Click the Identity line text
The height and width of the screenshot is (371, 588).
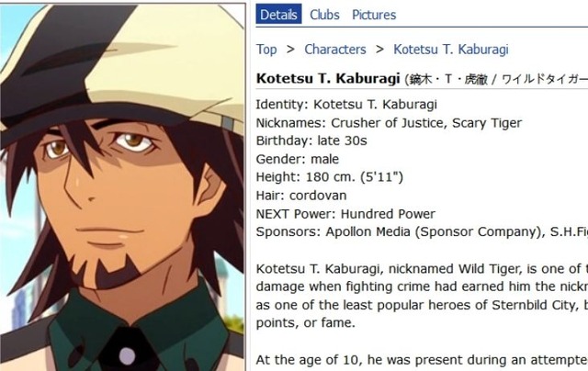click(x=346, y=105)
